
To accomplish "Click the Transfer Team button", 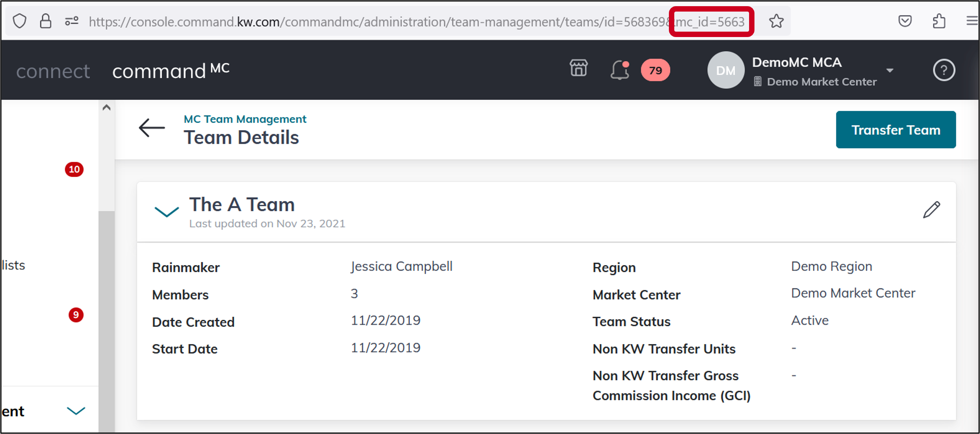I will pos(896,130).
